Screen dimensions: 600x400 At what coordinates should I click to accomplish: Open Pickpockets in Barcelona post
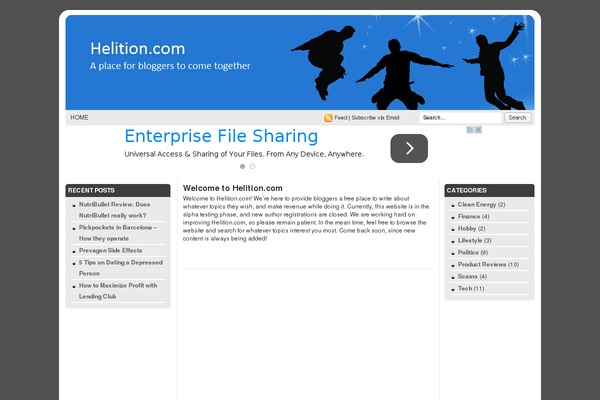(x=118, y=233)
